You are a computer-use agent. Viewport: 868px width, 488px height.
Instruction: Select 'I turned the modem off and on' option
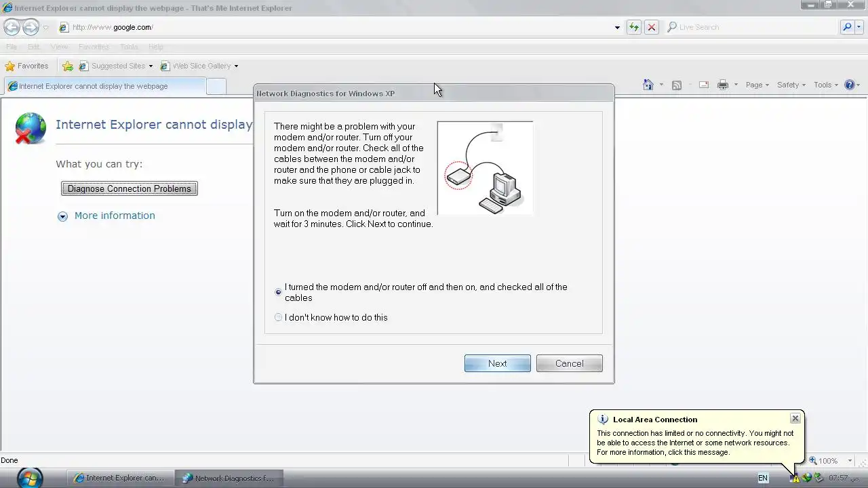(278, 292)
